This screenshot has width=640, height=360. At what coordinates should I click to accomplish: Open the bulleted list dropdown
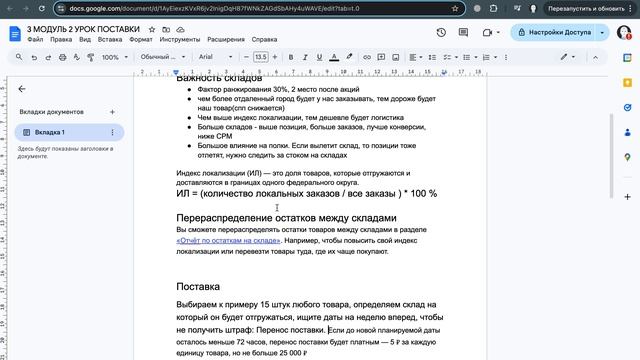[x=470, y=58]
